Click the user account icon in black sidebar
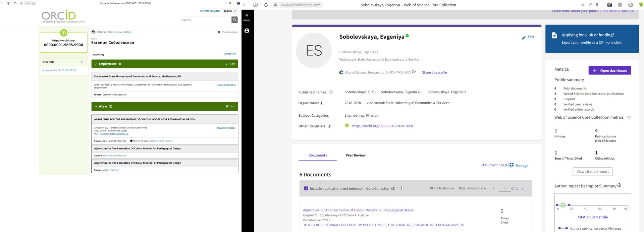The height and width of the screenshot is (232, 644). click(247, 31)
